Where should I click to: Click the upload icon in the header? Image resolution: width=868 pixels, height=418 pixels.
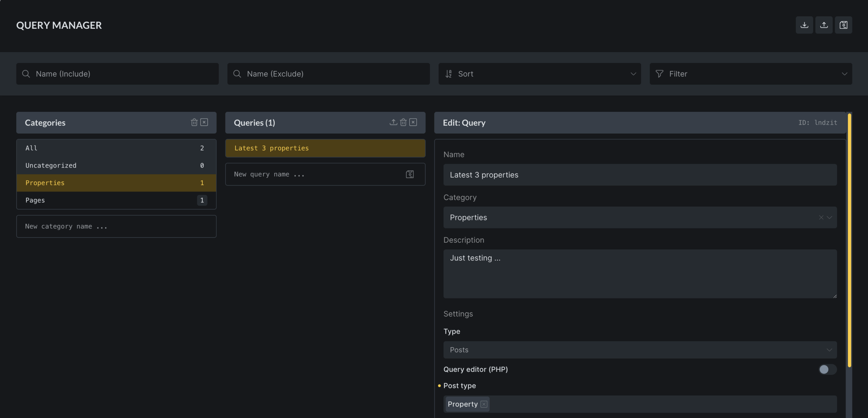coord(824,25)
